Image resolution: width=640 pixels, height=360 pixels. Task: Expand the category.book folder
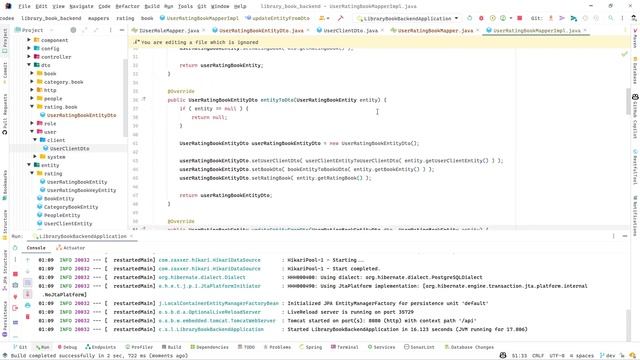(32, 82)
